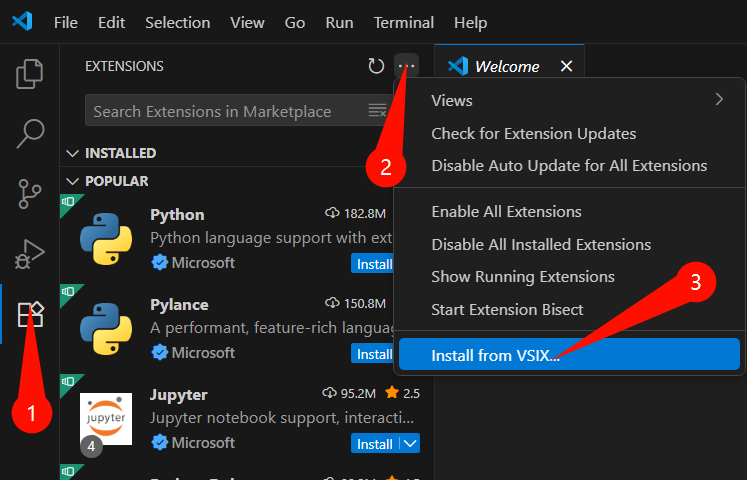The image size is (747, 480).
Task: Click Microsoft publisher under Jupyter
Action: pyautogui.click(x=203, y=442)
